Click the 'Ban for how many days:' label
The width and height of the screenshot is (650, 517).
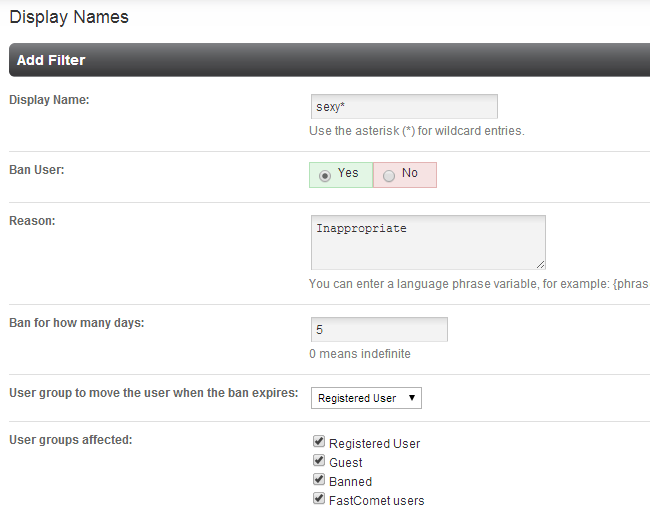coord(77,323)
